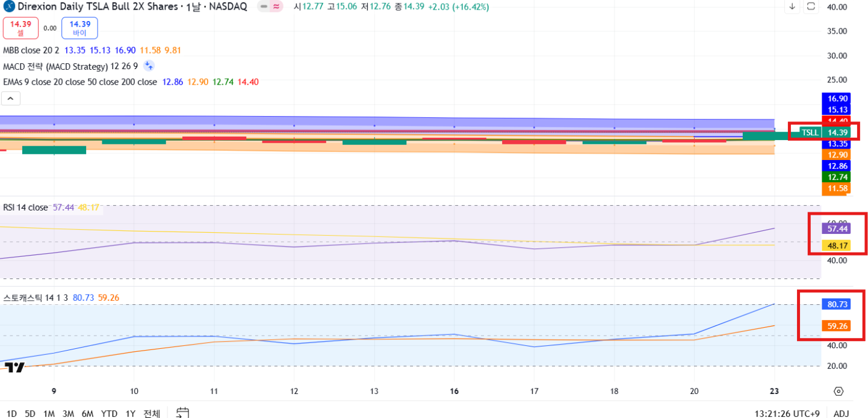Open symbol search via Direxion Daily TSLA title
This screenshot has width=868, height=418.
[x=97, y=7]
